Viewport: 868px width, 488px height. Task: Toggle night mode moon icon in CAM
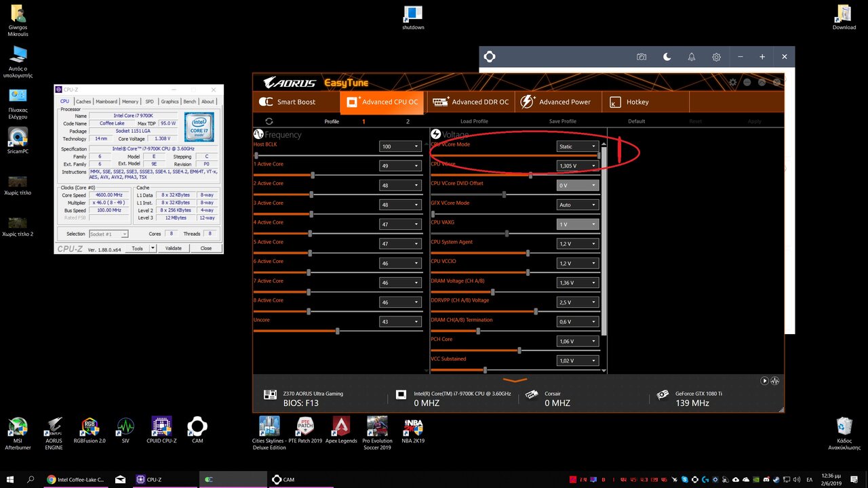point(667,57)
